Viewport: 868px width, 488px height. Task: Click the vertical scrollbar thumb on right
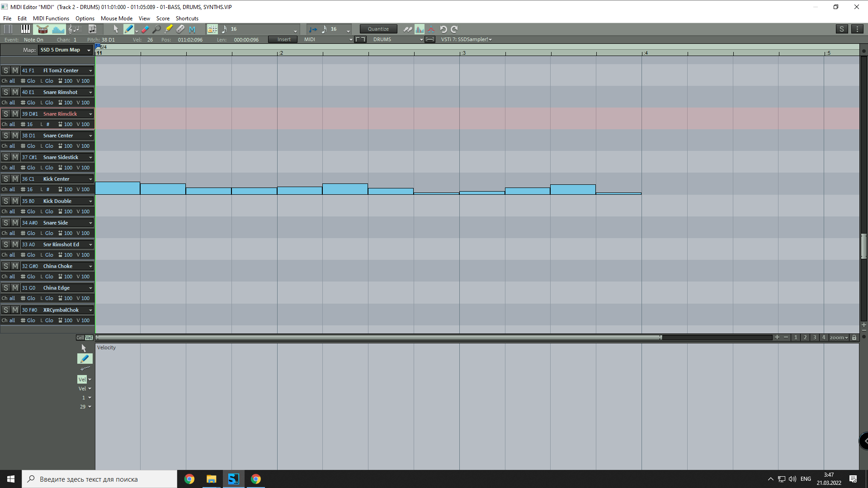(863, 246)
